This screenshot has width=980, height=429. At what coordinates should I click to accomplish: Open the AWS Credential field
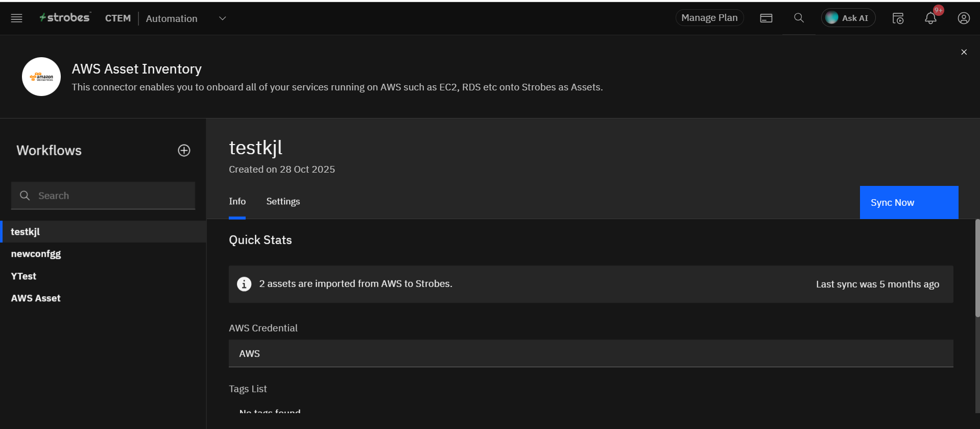pyautogui.click(x=590, y=353)
